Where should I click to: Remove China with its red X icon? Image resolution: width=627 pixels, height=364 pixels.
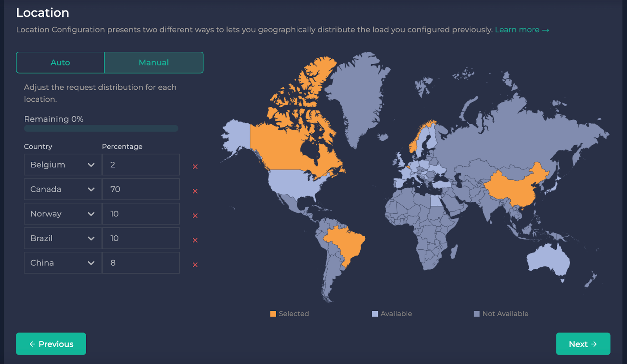click(x=195, y=265)
